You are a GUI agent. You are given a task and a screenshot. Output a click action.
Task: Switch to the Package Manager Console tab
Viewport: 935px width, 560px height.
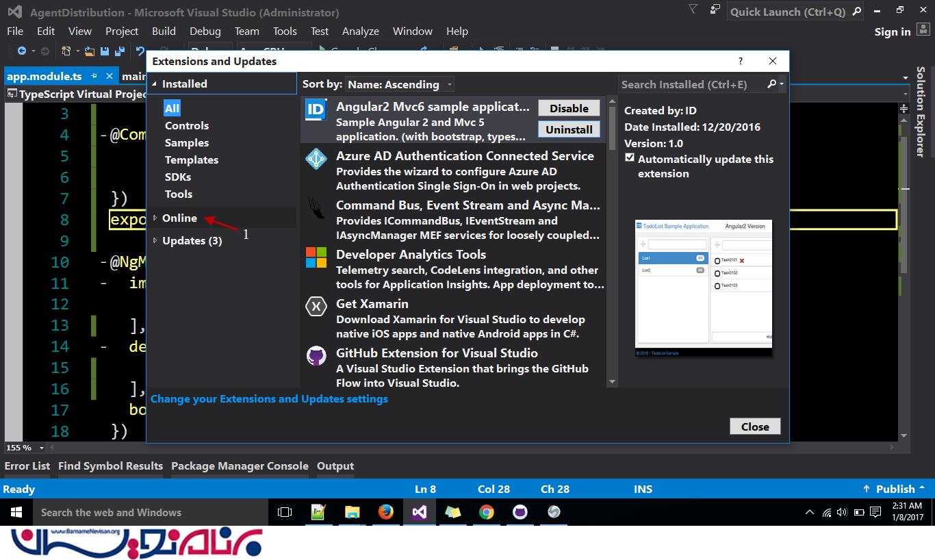coord(240,466)
